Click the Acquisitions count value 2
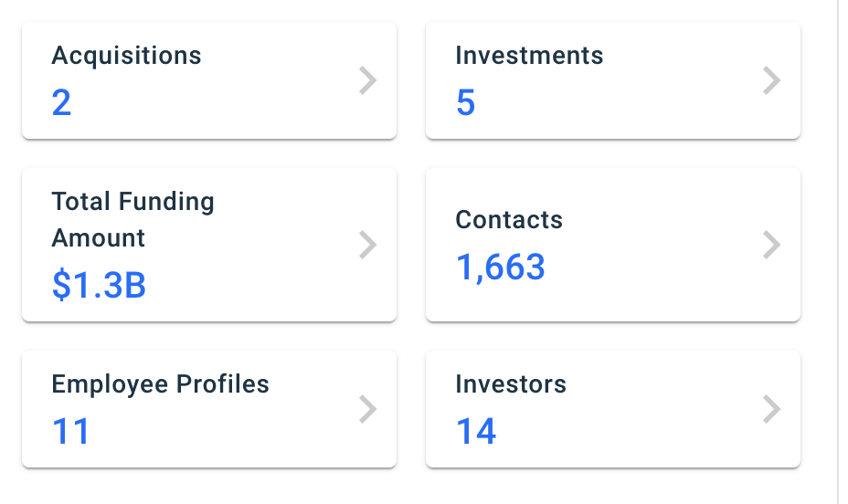 click(x=62, y=103)
